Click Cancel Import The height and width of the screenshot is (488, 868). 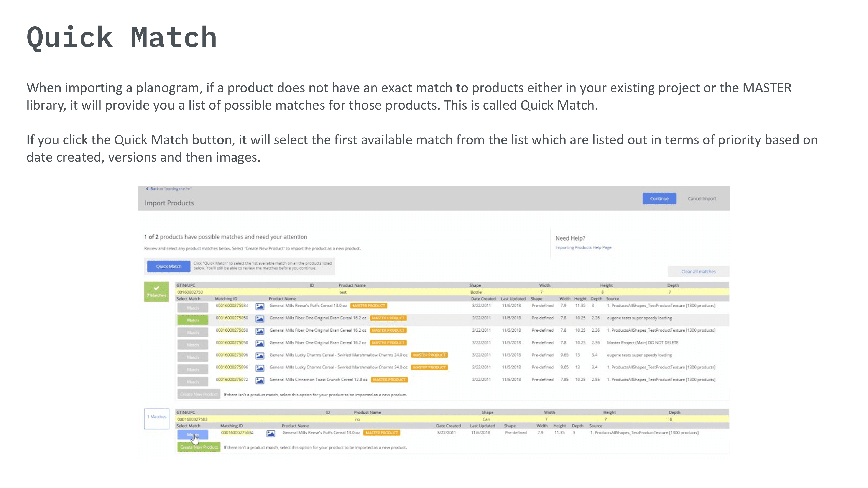(x=702, y=199)
